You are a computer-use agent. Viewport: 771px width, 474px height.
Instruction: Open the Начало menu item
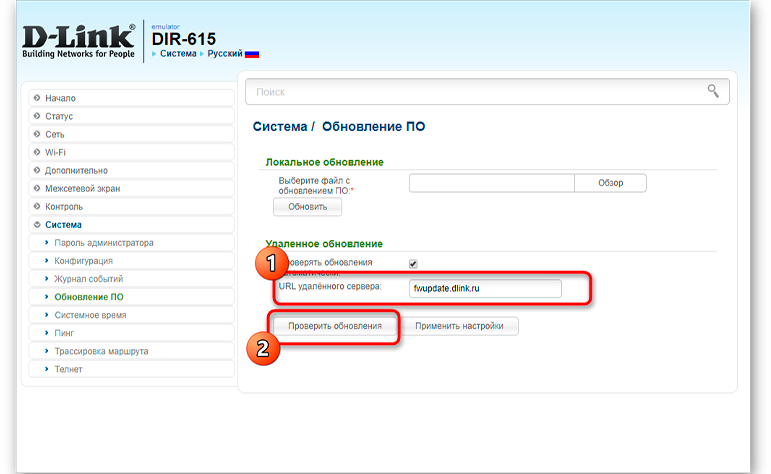pyautogui.click(x=131, y=98)
